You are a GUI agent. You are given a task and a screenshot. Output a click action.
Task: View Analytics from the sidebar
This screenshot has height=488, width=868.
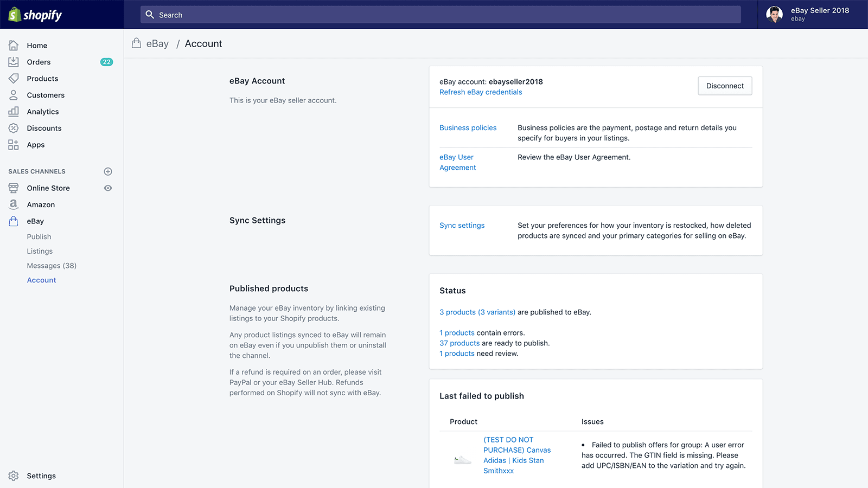(42, 111)
